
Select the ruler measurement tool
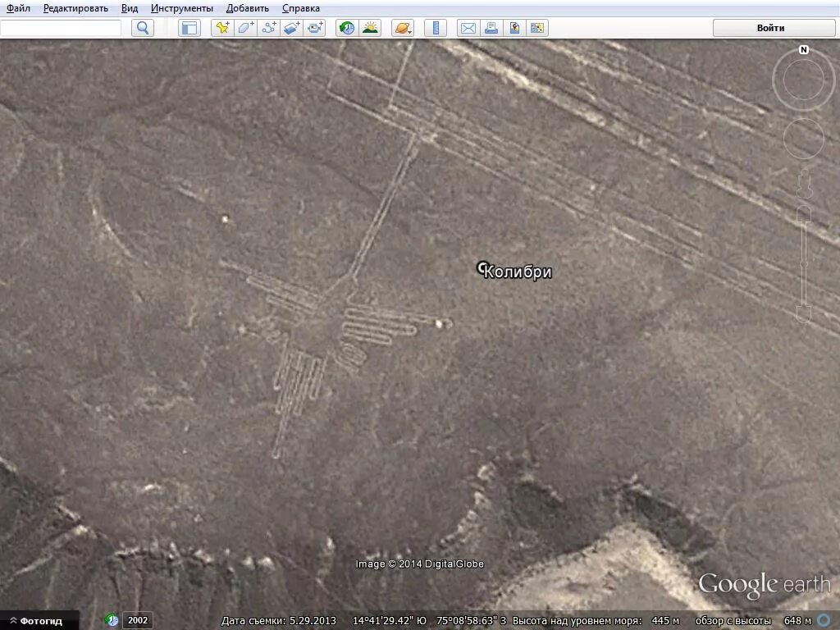[436, 28]
